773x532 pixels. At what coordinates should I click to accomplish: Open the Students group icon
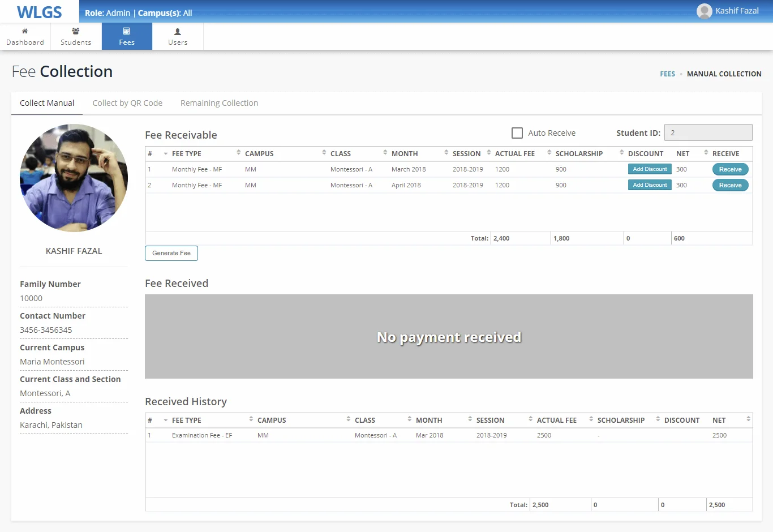tap(76, 31)
